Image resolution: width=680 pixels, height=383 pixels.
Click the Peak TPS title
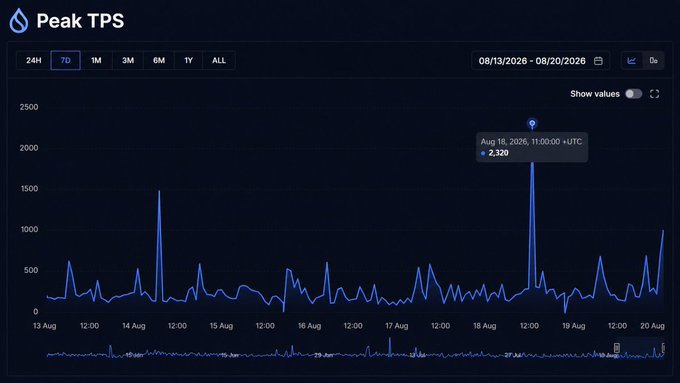point(80,21)
